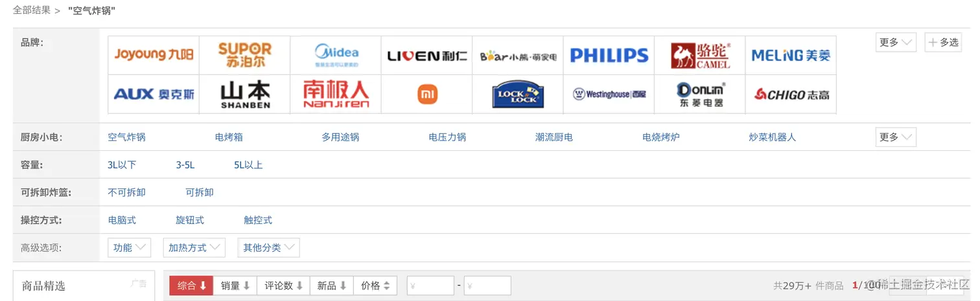The height and width of the screenshot is (301, 980).
Task: Open the 功能 advanced option dropdown
Action: (129, 247)
